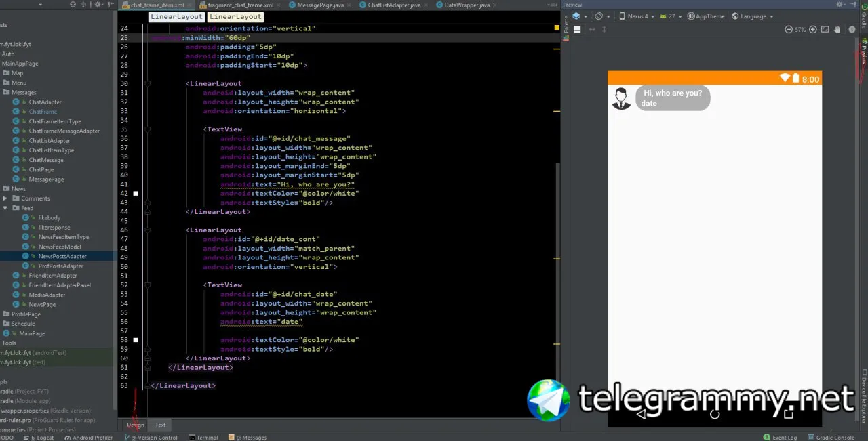The height and width of the screenshot is (441, 868).
Task: Select ChatAdapter class in project tree
Action: tap(45, 102)
